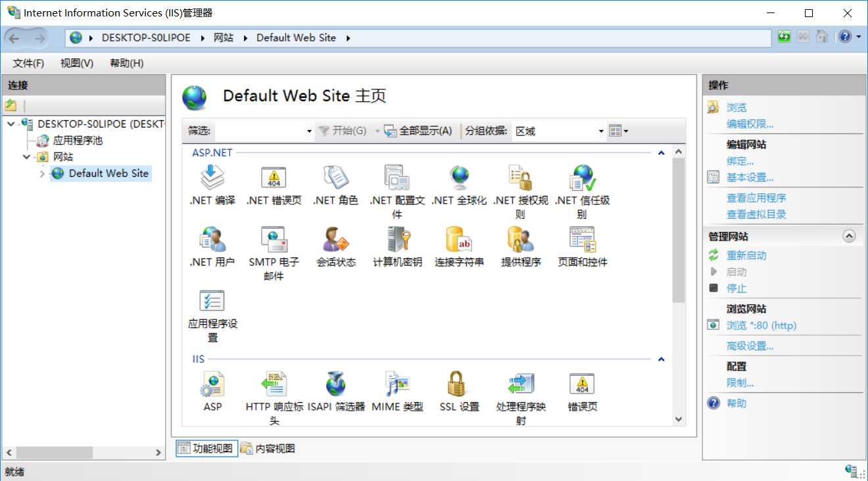Collapse the 管理网站 actions section
868x481 pixels.
[x=849, y=236]
